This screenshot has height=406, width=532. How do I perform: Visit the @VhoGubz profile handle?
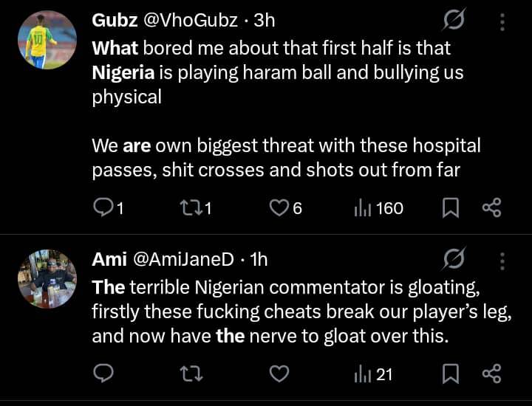194,21
